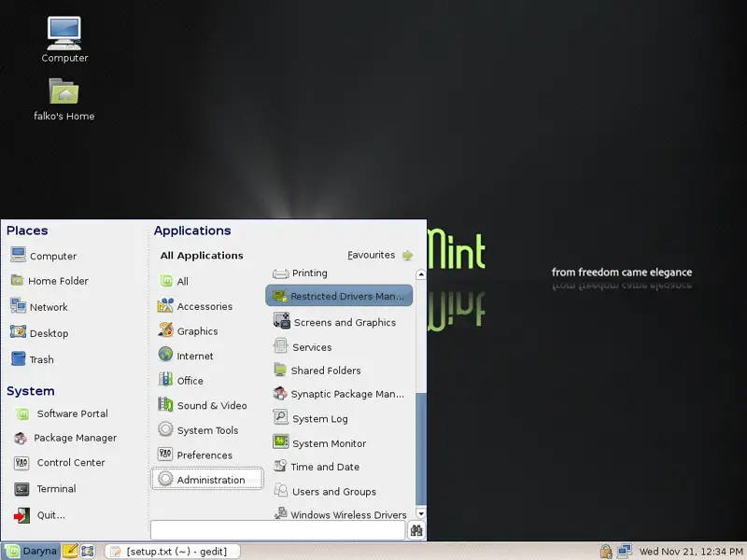
Task: Open Network in the Places section
Action: tap(39, 307)
